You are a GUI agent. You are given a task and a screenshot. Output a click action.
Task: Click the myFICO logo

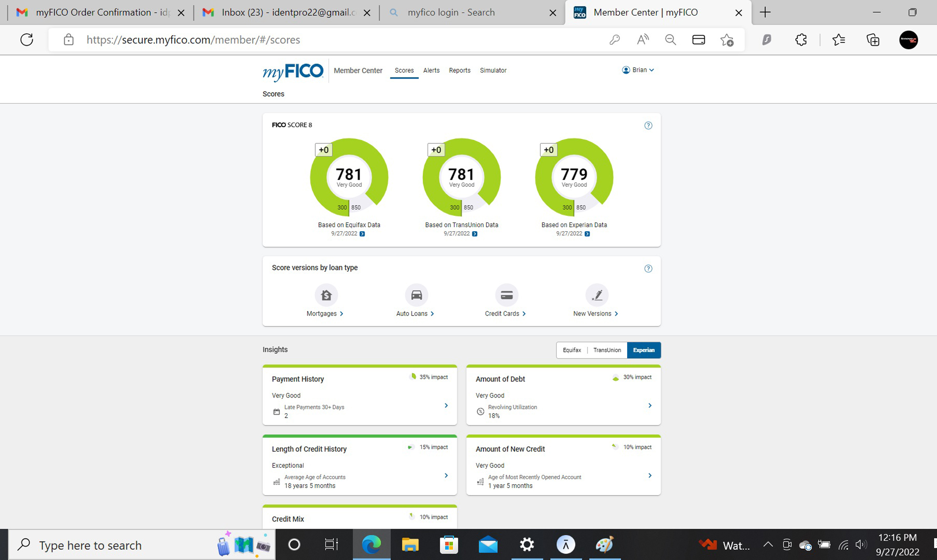coord(293,72)
